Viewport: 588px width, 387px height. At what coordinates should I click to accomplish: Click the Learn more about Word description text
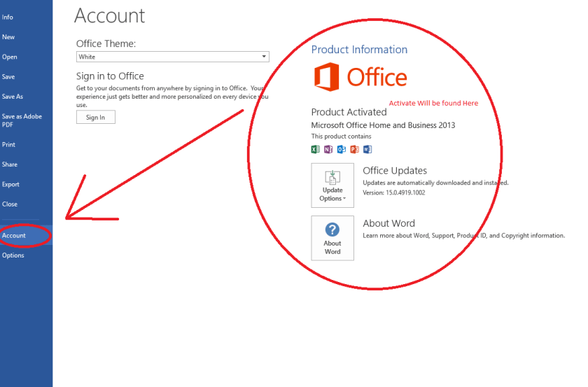464,236
